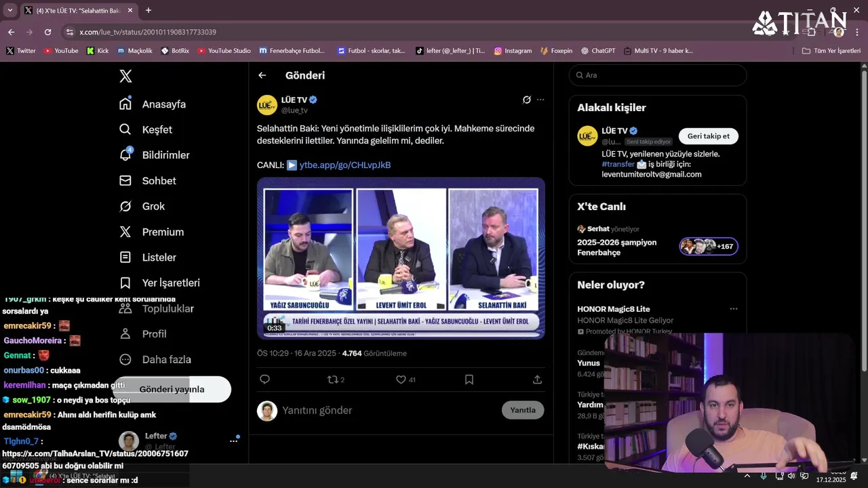Open YouTube bookmark
The height and width of the screenshot is (488, 868).
click(61, 51)
